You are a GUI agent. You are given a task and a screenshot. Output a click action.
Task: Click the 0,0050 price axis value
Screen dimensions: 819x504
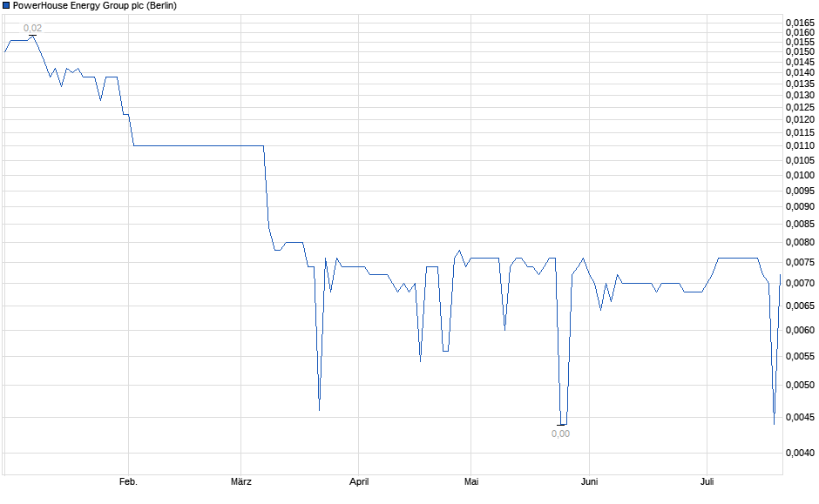tap(800, 385)
